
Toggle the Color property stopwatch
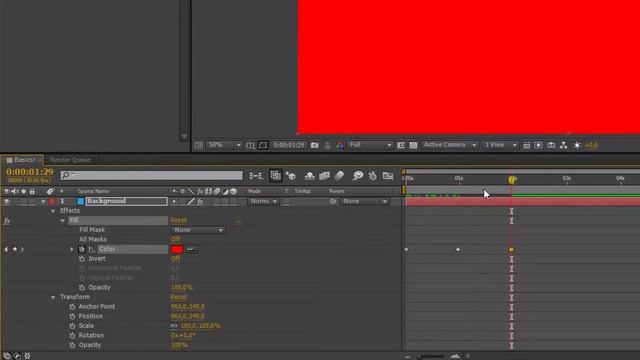point(82,249)
